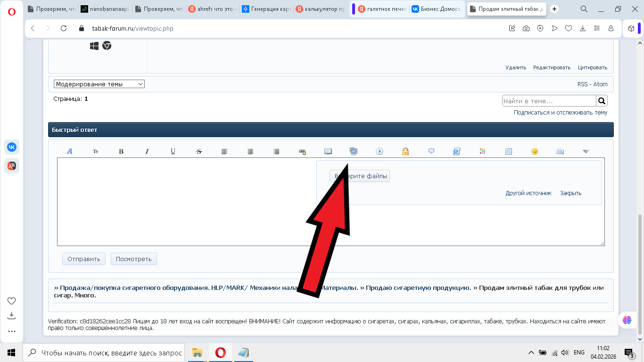
Task: Open the search icon in topic search
Action: (x=602, y=100)
